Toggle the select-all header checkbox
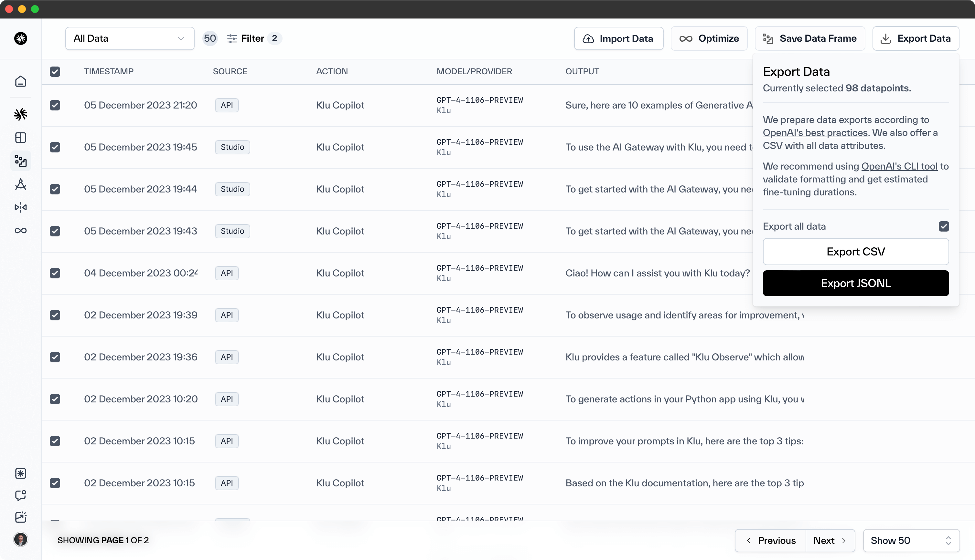This screenshot has width=975, height=560. [55, 72]
